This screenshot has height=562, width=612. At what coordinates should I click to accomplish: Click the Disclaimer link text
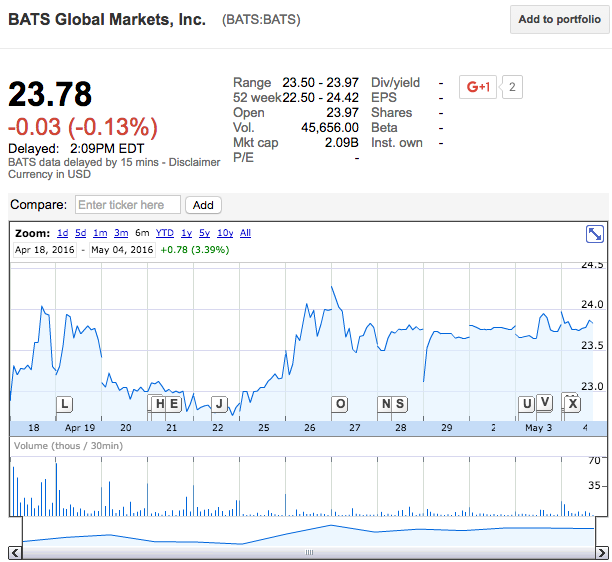(x=194, y=162)
